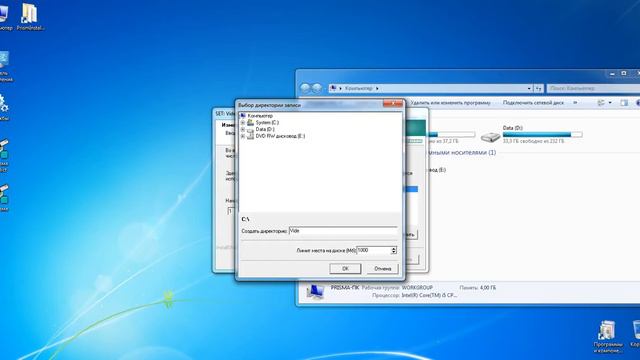Confirm the directory dialog with OK
Screen dimensions: 640x360
(345, 269)
